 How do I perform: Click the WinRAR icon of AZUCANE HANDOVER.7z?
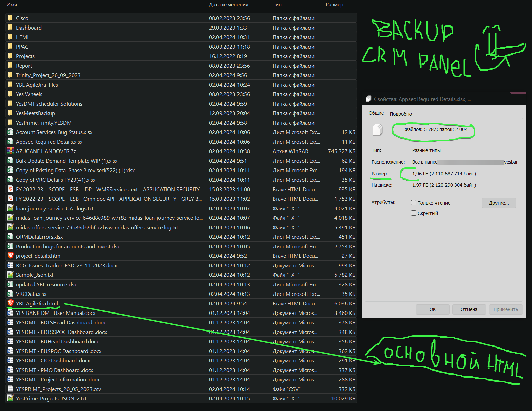[x=10, y=151]
